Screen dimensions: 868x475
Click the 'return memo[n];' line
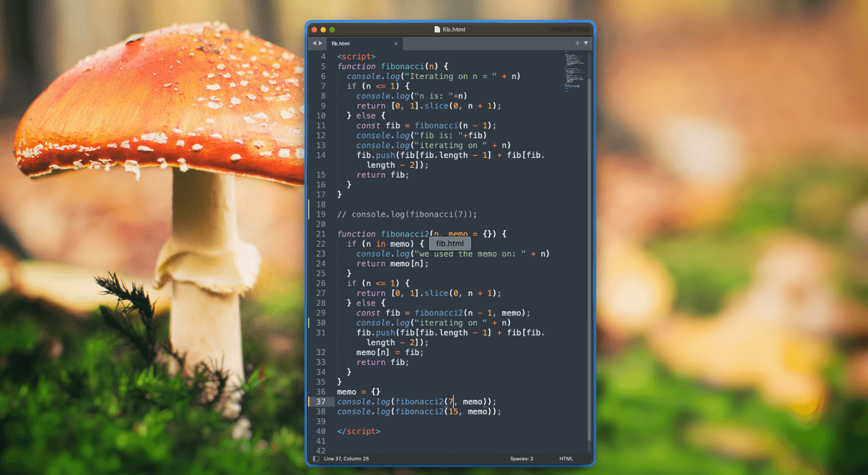point(392,264)
